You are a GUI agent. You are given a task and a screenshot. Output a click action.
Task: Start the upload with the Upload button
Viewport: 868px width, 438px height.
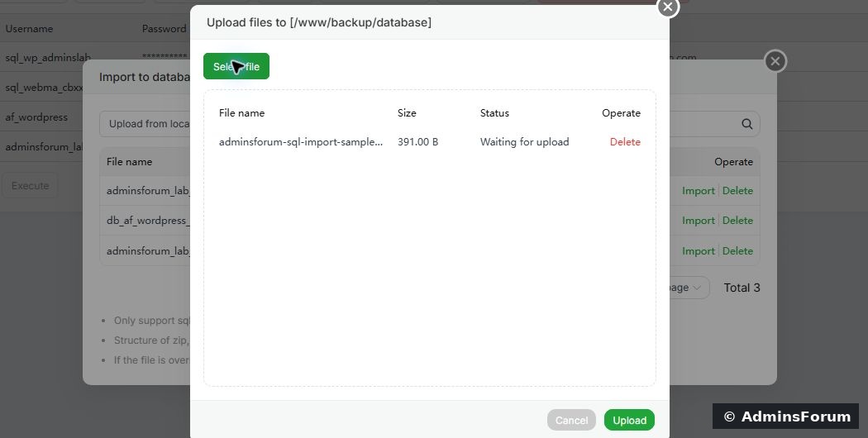[x=629, y=421]
